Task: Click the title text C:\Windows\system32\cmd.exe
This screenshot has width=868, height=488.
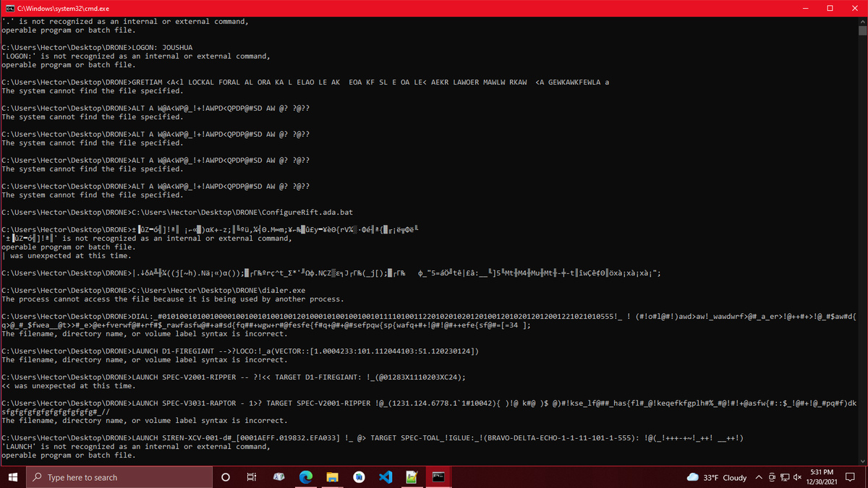Action: (63, 7)
